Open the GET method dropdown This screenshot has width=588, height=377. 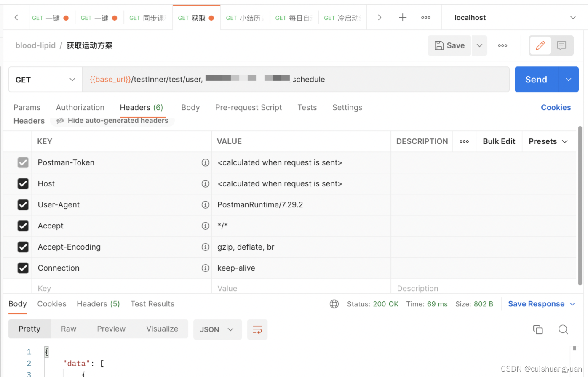click(x=45, y=79)
